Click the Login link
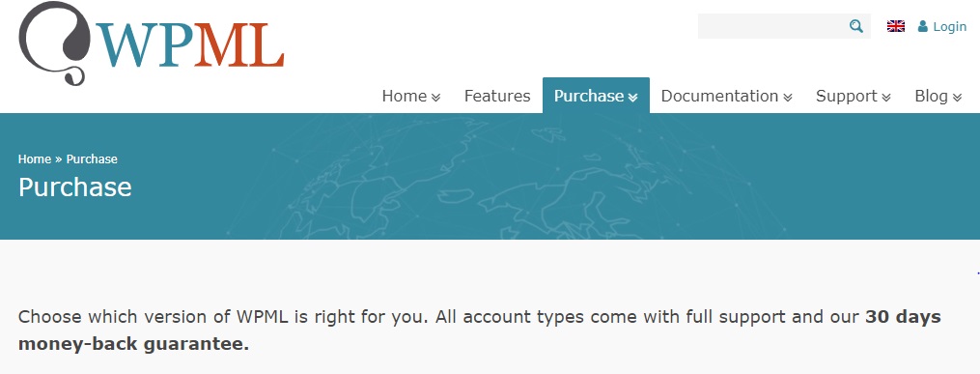This screenshot has height=374, width=980. [949, 26]
